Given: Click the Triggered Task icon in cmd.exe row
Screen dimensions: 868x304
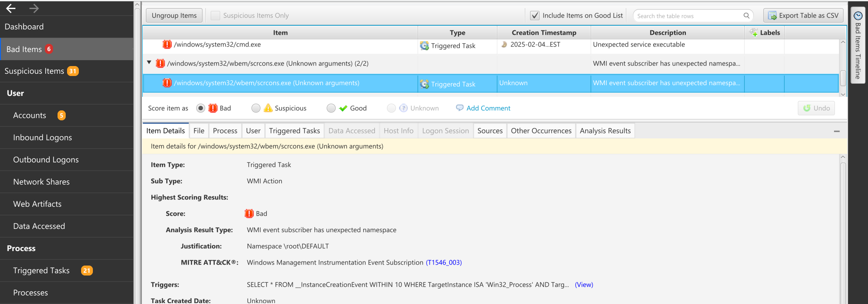Looking at the screenshot, I should 424,46.
